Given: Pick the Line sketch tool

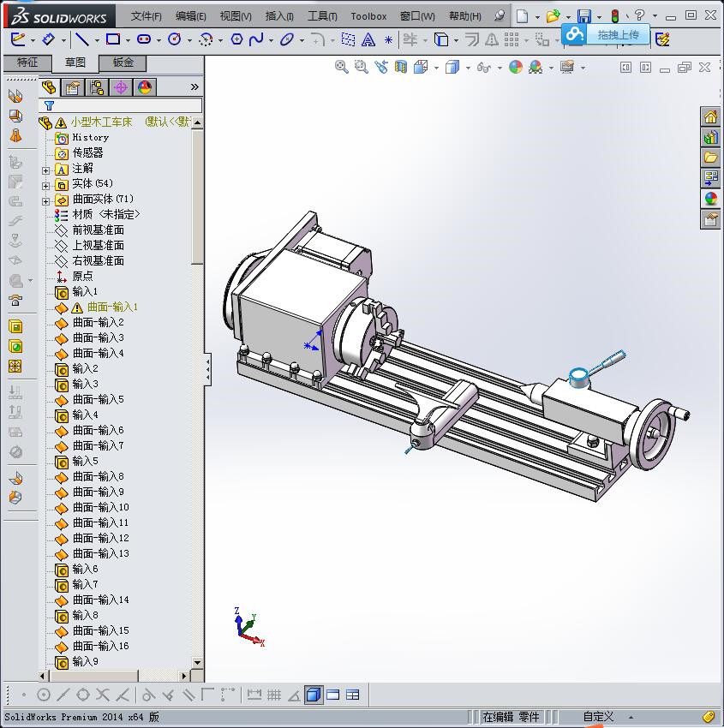Looking at the screenshot, I should click(x=82, y=39).
